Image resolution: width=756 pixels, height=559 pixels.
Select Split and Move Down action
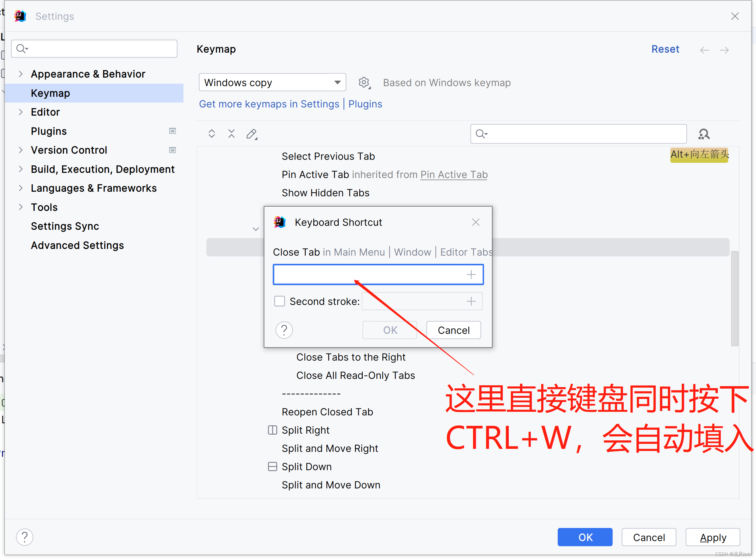point(331,485)
